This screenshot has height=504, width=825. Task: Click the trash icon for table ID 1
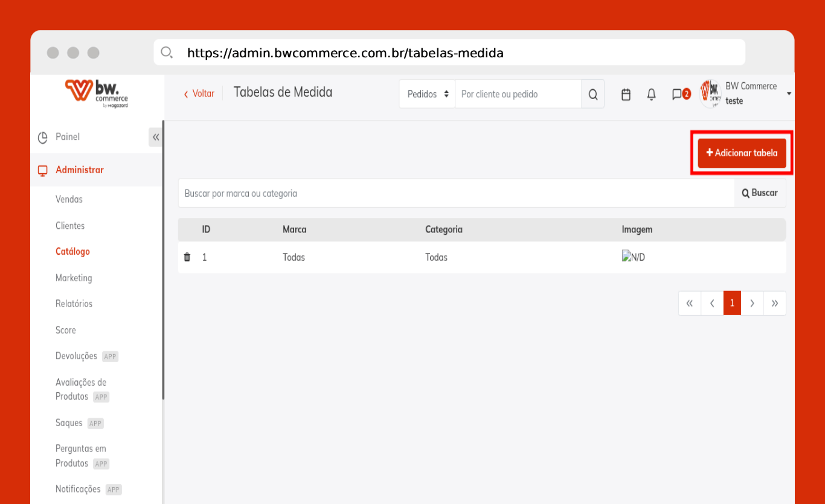point(187,257)
